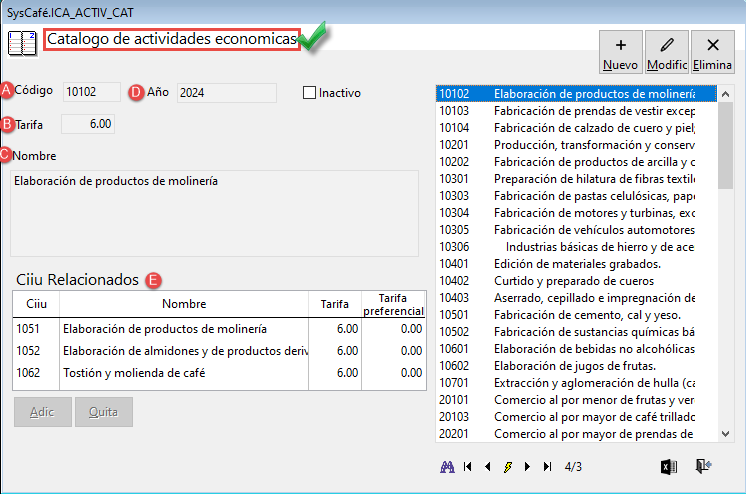Screen dimensions: 746x494
Task: Select row 10502 Fabricación de sustancias químicas
Action: 576,332
